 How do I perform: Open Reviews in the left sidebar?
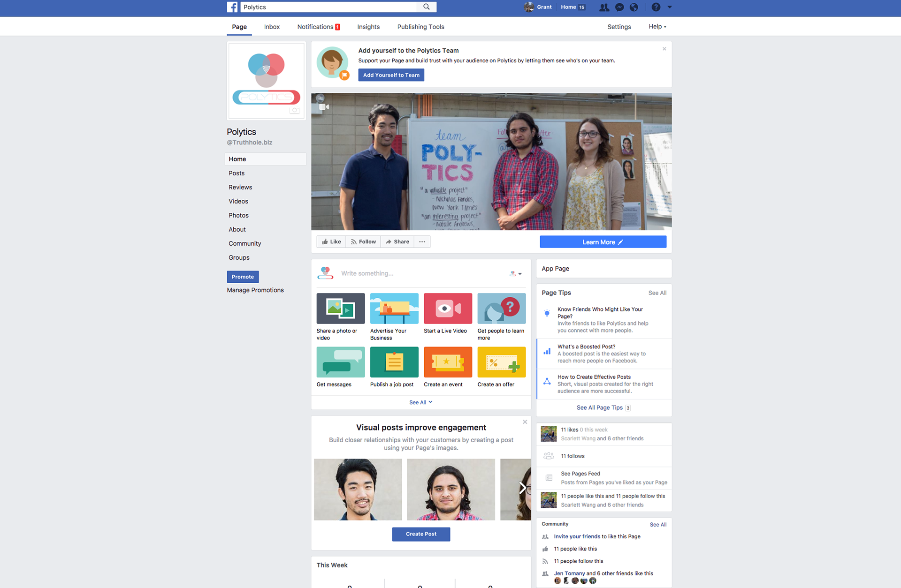[240, 187]
